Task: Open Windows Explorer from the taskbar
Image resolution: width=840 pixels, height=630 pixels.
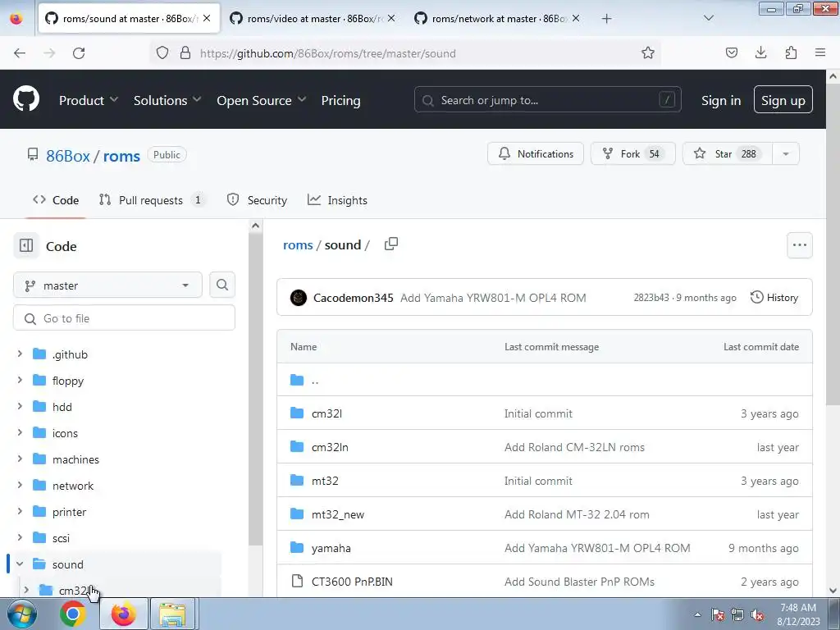Action: (x=172, y=614)
